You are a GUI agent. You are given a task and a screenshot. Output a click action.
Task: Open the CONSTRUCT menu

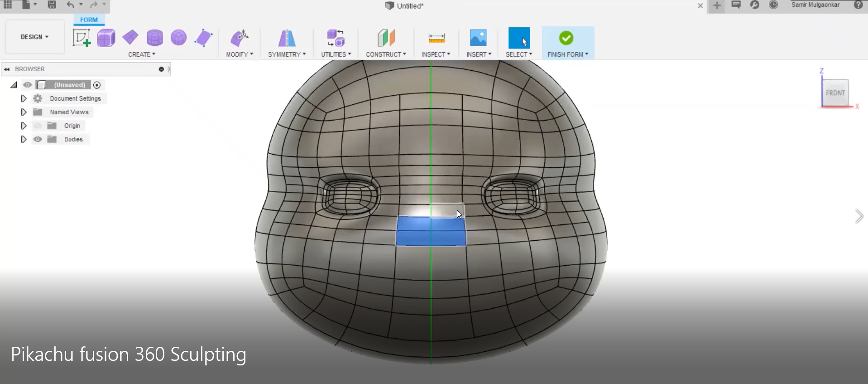[x=386, y=54]
